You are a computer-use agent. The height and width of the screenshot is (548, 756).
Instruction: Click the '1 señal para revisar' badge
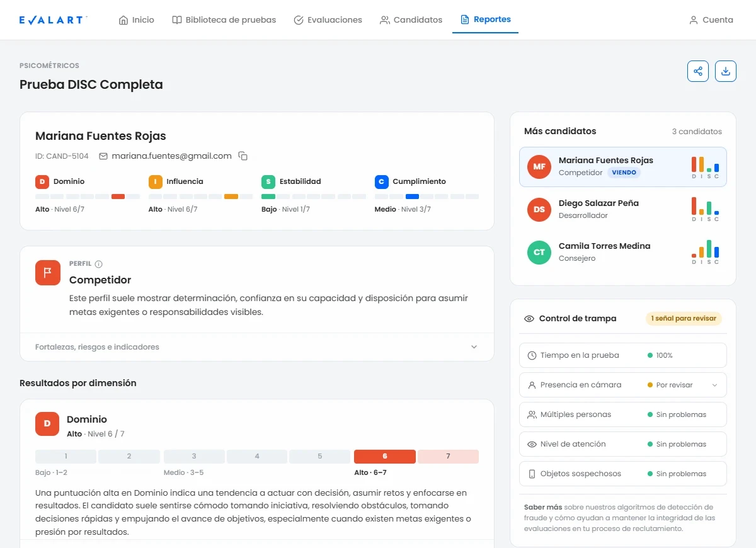(x=684, y=319)
